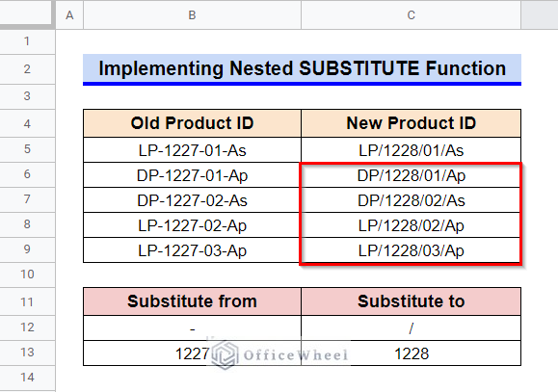
Task: Click cell containing LP-1227-01-As
Action: coord(192,150)
